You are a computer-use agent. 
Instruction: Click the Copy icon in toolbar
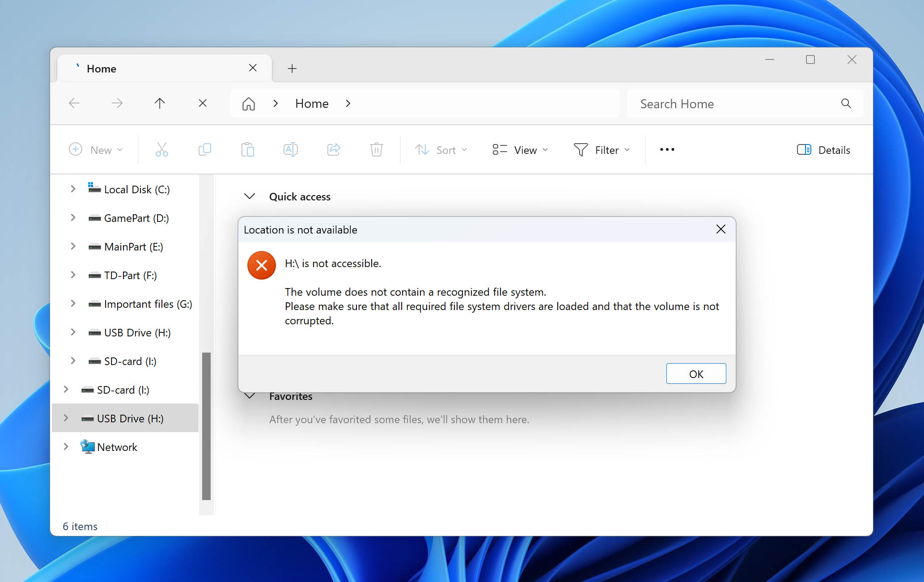(204, 150)
